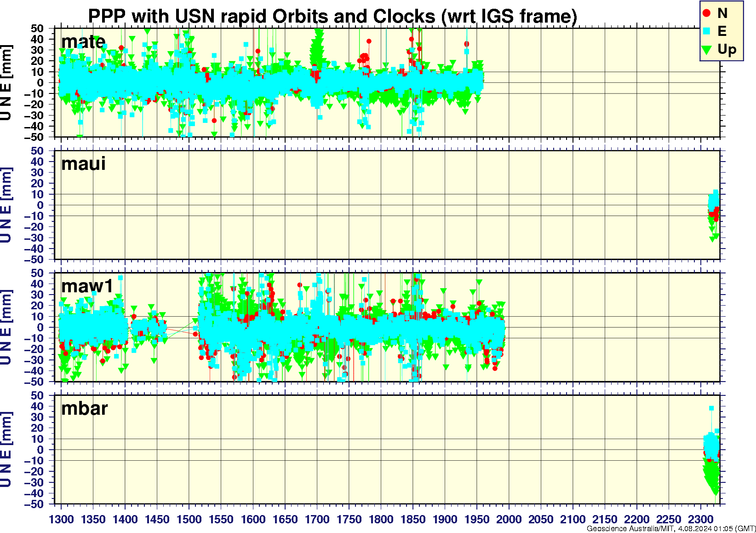Click the 'mate' station label

coord(83,41)
